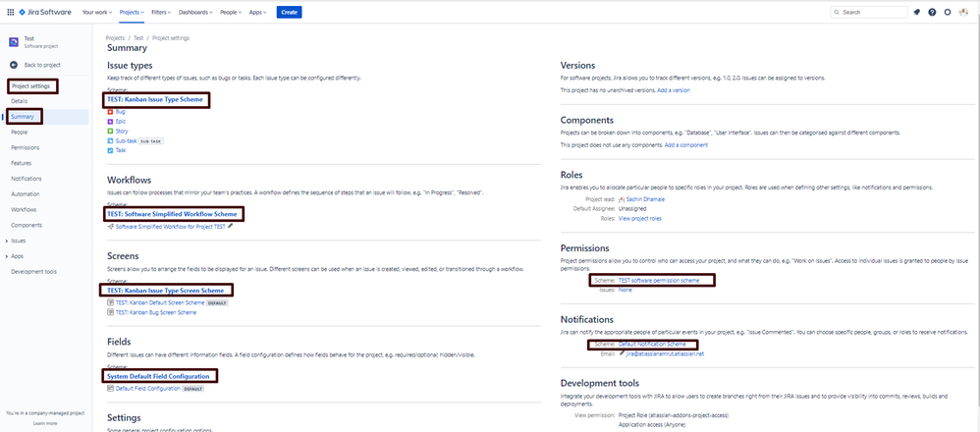Open TEST: Kanban Issue Type Scheme link

pos(155,100)
